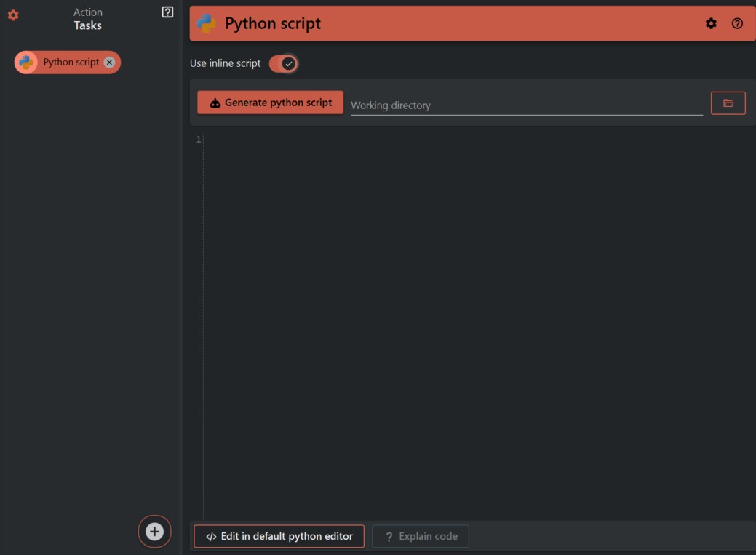756x555 pixels.
Task: Select the Python script task in sidebar
Action: 71,63
